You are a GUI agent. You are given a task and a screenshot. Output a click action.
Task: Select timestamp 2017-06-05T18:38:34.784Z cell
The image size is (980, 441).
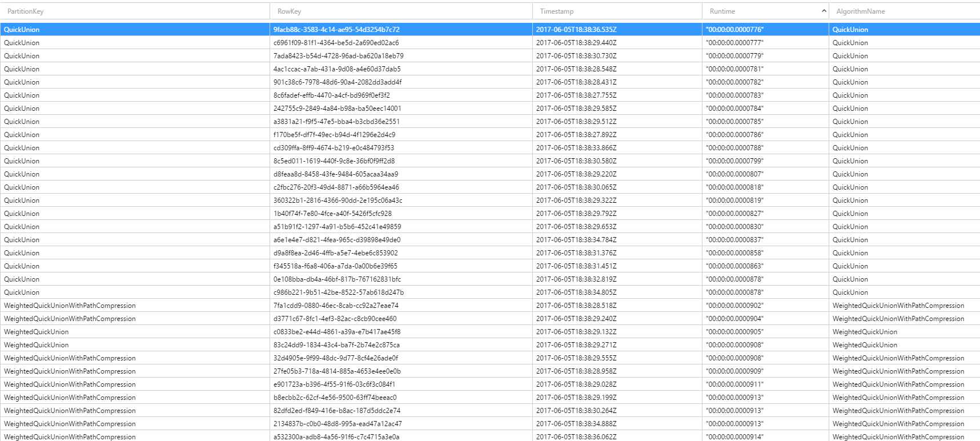576,240
